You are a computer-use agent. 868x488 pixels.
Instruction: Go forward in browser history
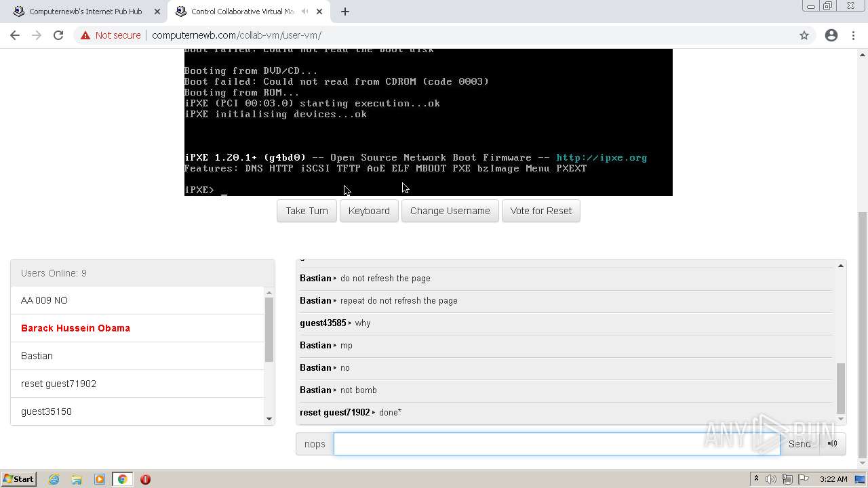point(37,35)
